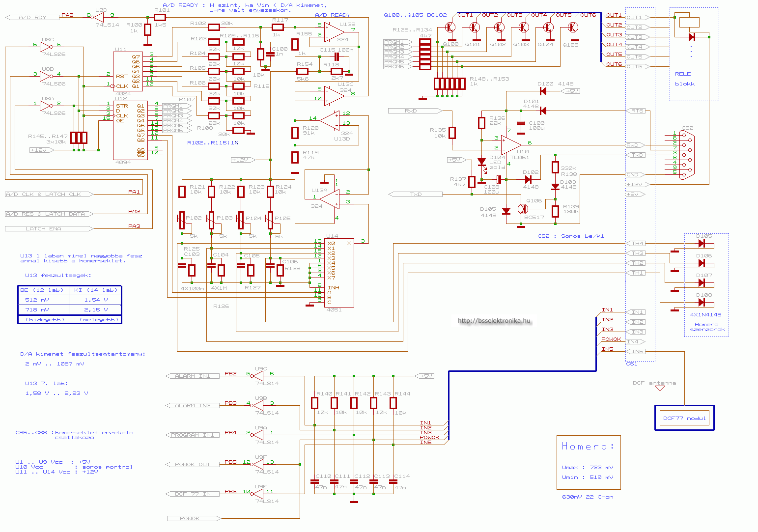Screen dimensions: 758x532
Task: Click the 'Q100..Q105 BC182' label
Action: [415, 15]
